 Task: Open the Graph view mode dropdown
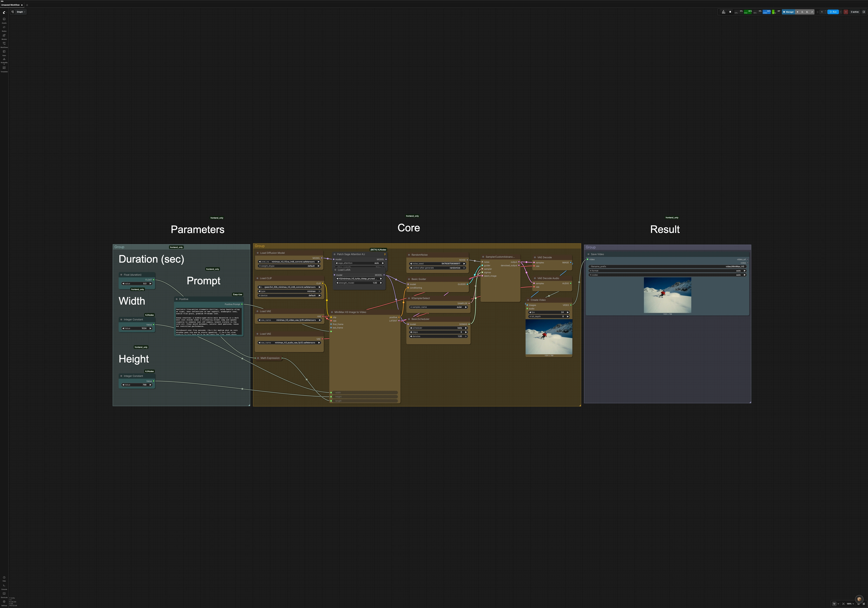click(x=21, y=12)
